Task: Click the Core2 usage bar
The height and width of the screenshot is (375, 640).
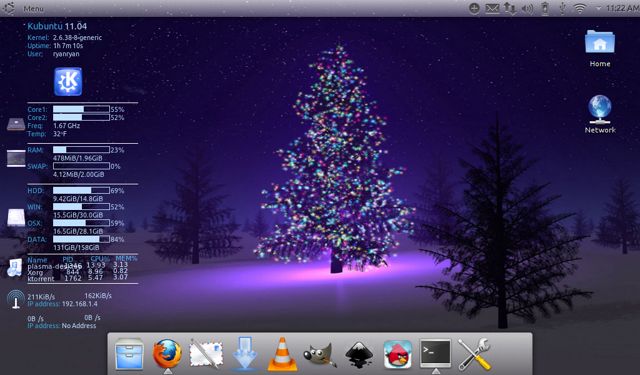Action: [x=81, y=118]
